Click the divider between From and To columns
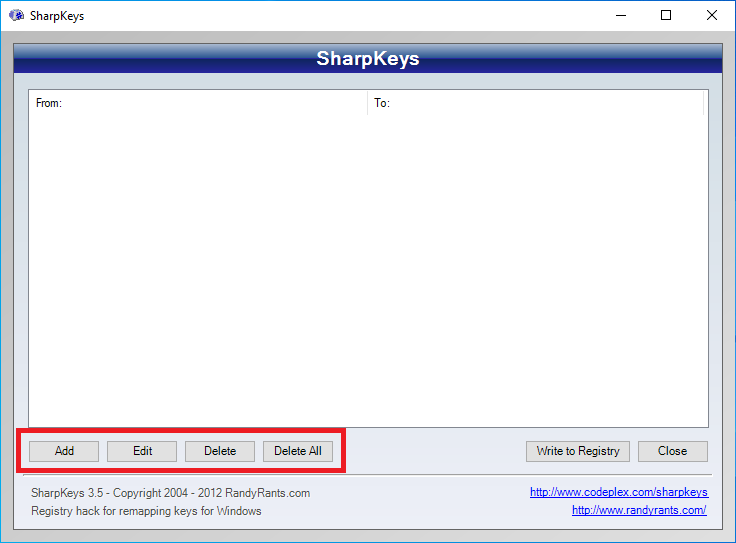Screen dimensions: 736x543 pos(368,103)
